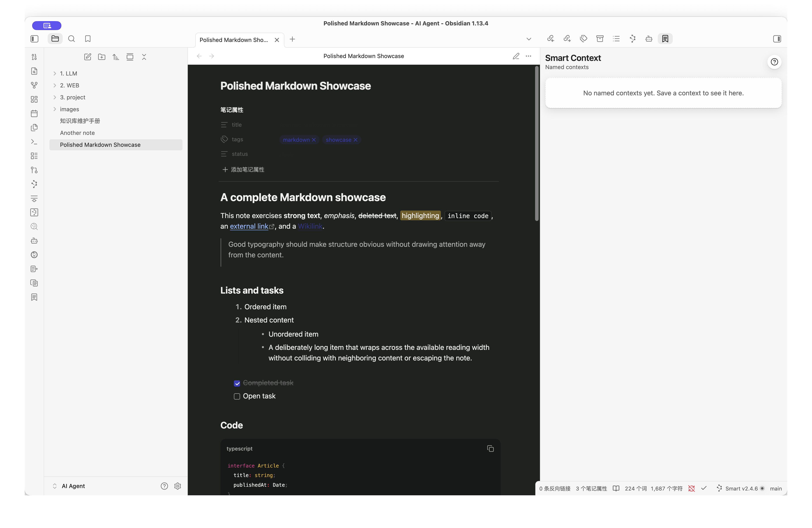812x528 pixels.
Task: Open the vault help icon
Action: tap(164, 486)
